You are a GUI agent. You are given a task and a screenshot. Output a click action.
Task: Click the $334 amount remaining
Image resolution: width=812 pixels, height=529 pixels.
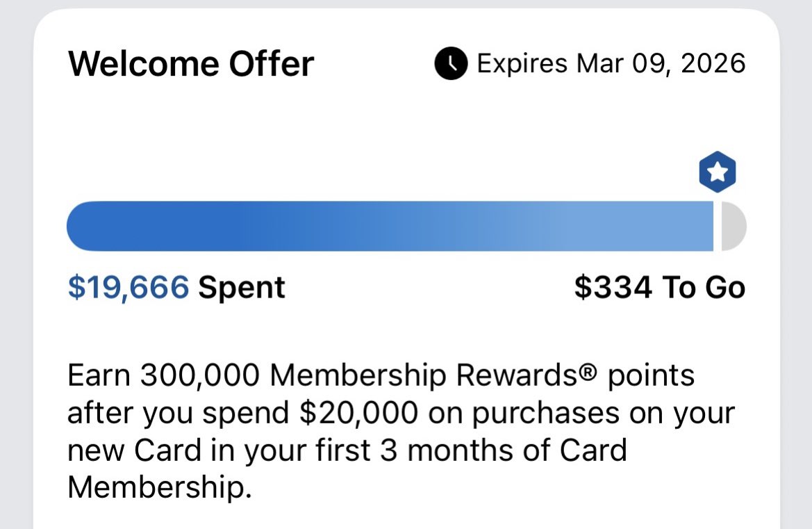613,287
